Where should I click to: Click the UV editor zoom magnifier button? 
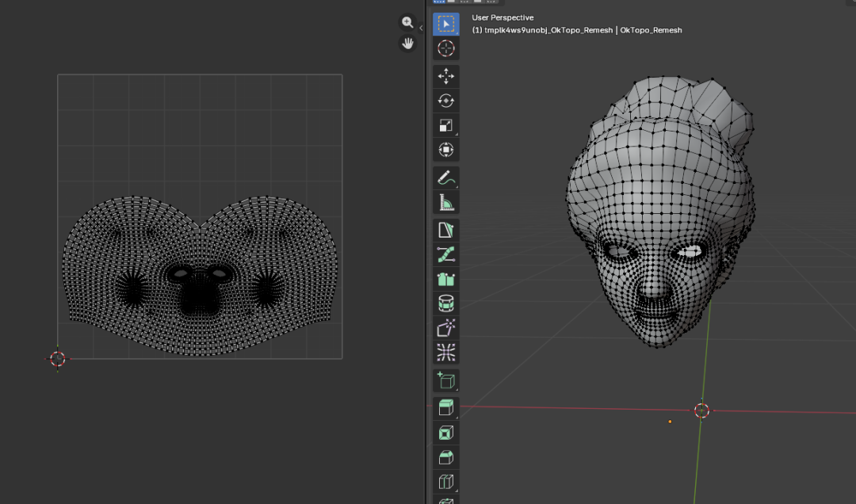tap(407, 23)
